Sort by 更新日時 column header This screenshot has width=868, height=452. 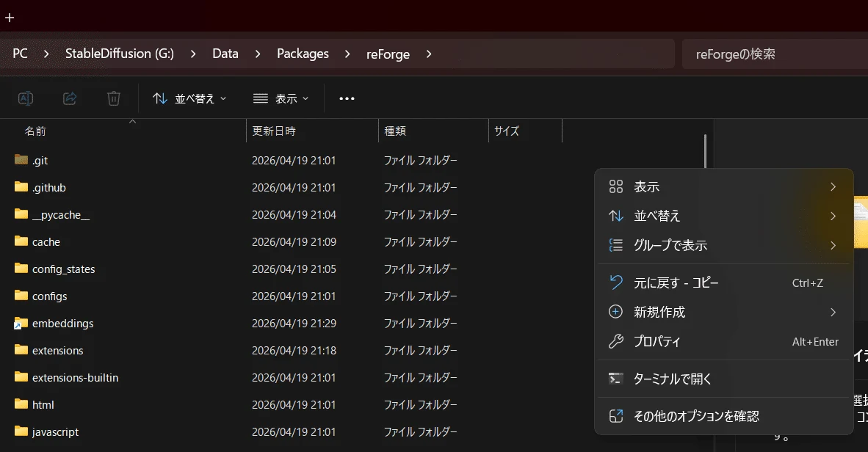pos(273,131)
